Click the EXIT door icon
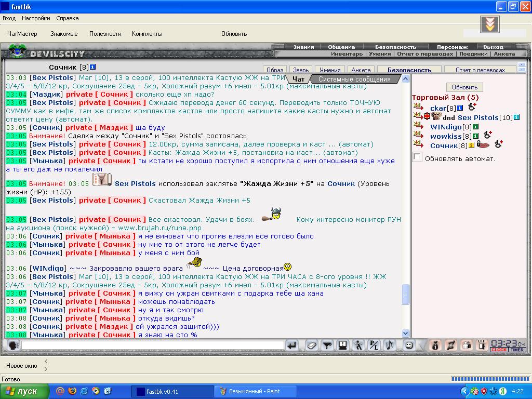 (x=482, y=345)
